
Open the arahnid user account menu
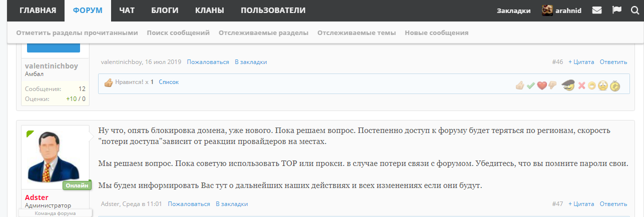click(561, 10)
